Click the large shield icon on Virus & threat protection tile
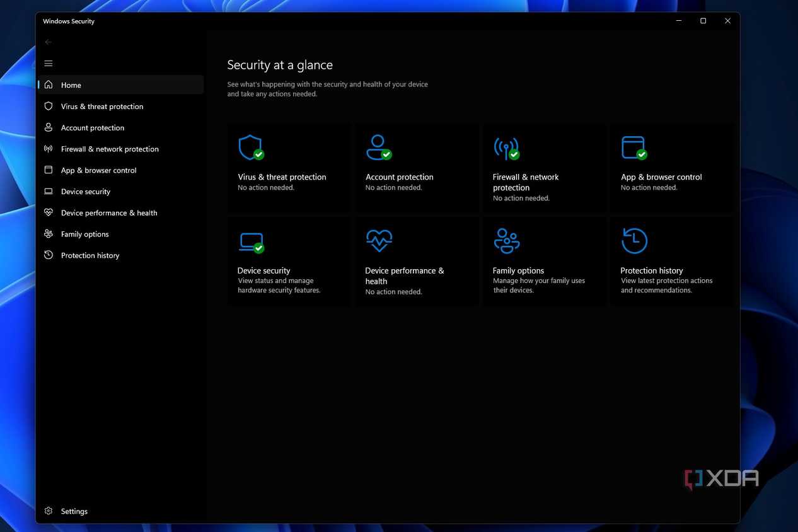Viewport: 798px width, 532px height. (251, 147)
